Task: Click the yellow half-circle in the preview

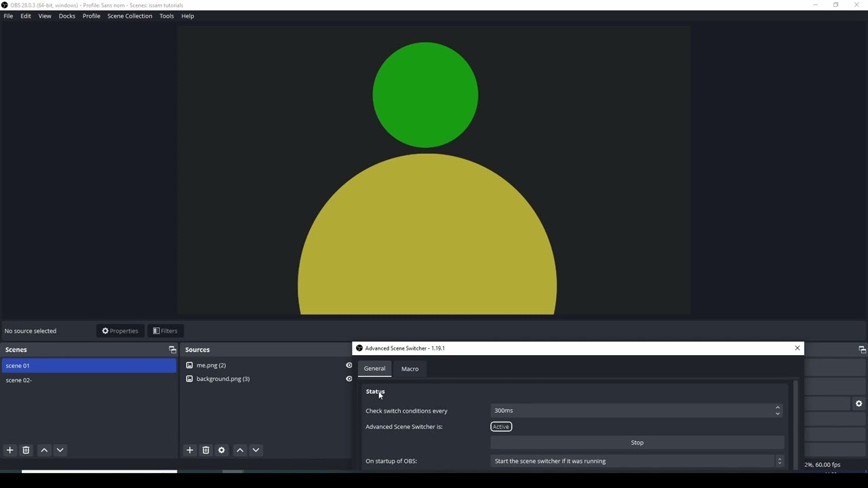Action: 427,234
